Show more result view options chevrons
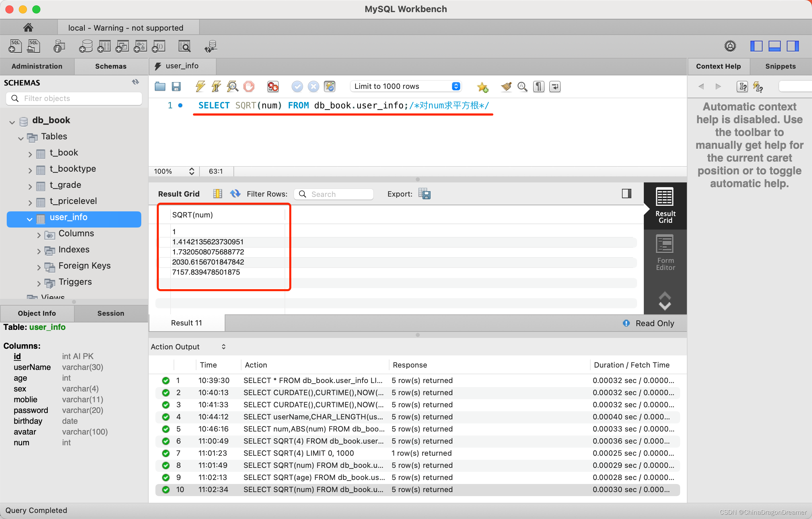This screenshot has width=812, height=519. click(665, 301)
